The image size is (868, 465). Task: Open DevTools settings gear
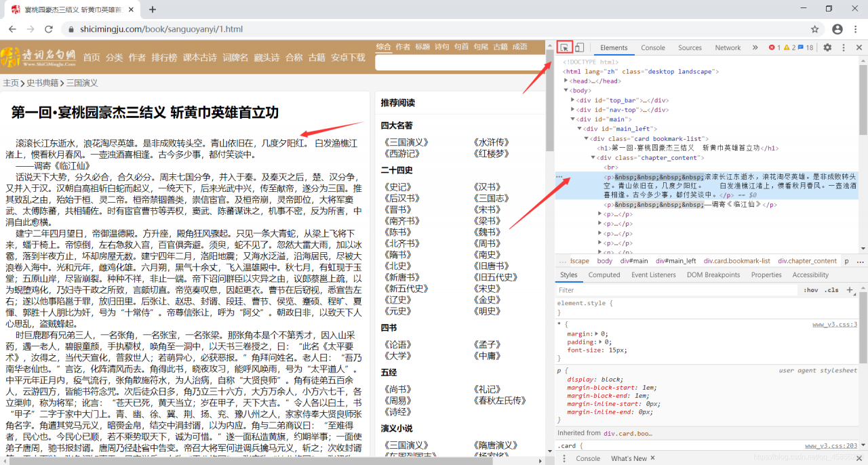coord(827,47)
